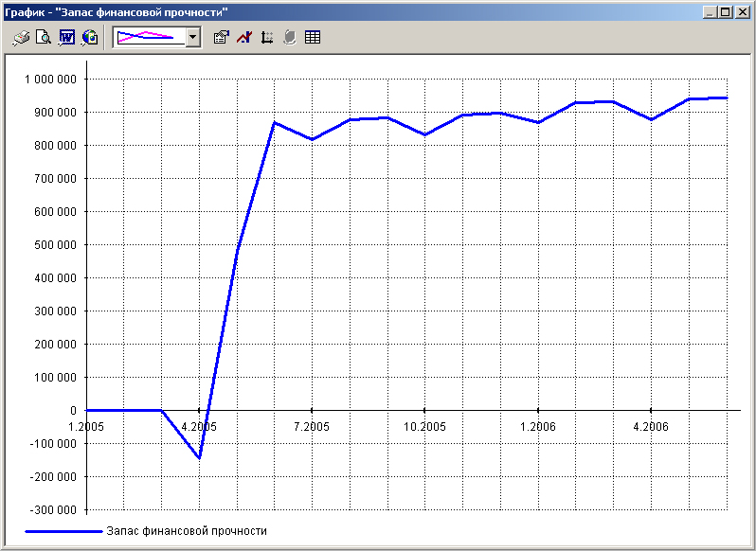Export the chart to web browser
Image resolution: width=756 pixels, height=551 pixels.
(x=90, y=38)
